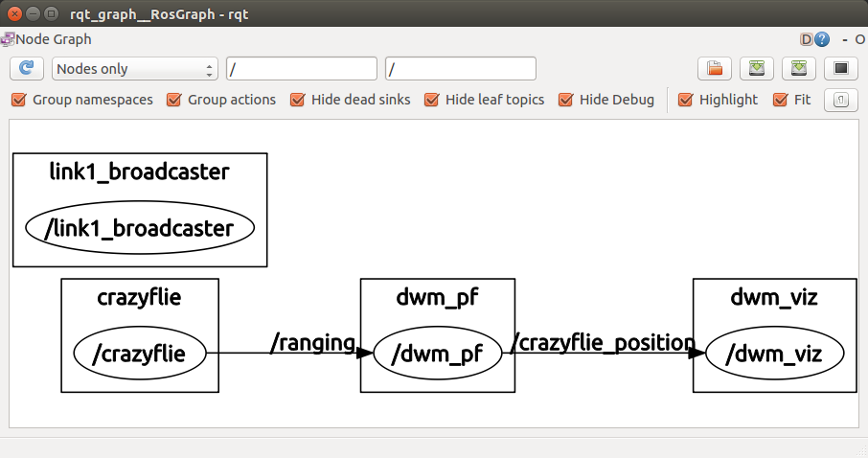
Task: Click the fit-in-view button icon
Action: pyautogui.click(x=841, y=101)
